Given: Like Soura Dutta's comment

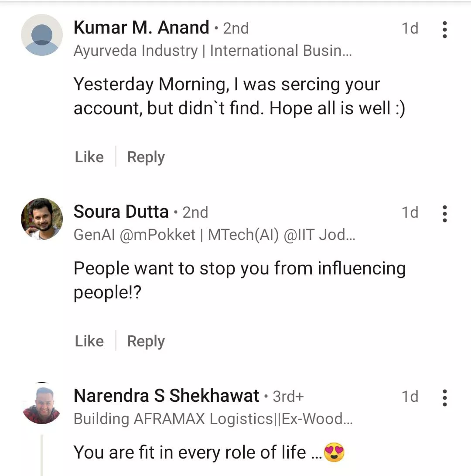Looking at the screenshot, I should pos(89,341).
